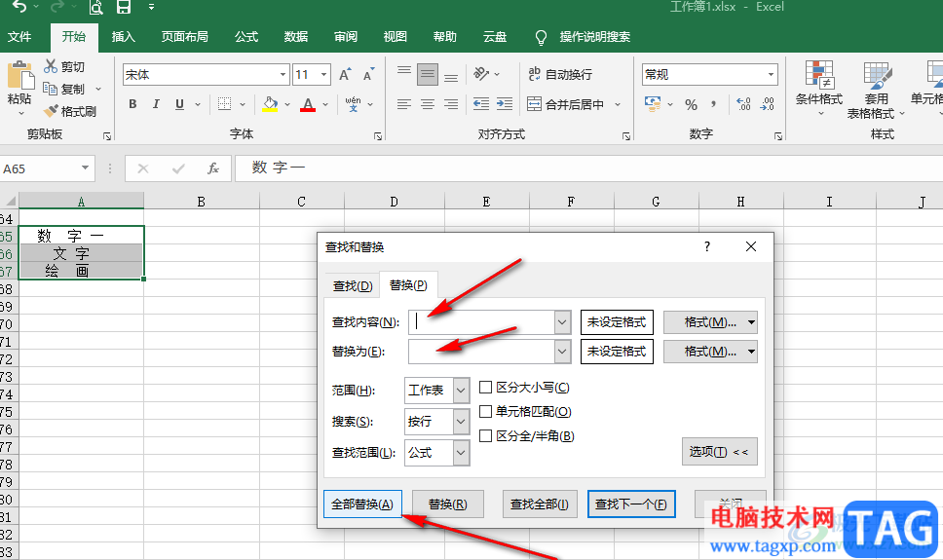Expand the Name Box dropdown
Screen dimensions: 943x560
point(86,168)
